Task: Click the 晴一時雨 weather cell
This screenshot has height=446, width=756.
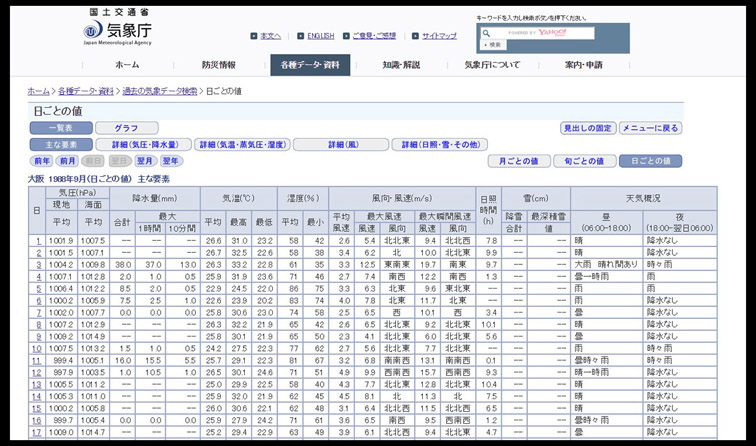Action: [606, 373]
